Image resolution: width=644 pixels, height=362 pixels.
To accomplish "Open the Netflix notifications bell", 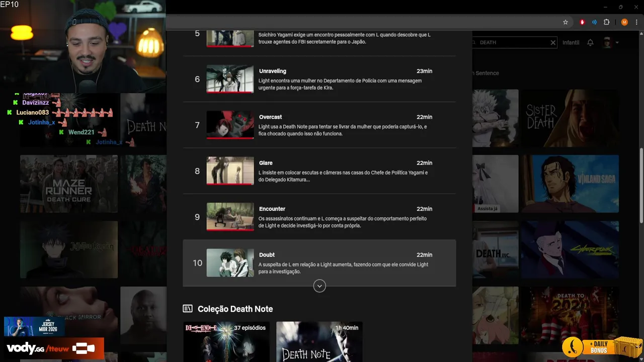I will (x=591, y=43).
